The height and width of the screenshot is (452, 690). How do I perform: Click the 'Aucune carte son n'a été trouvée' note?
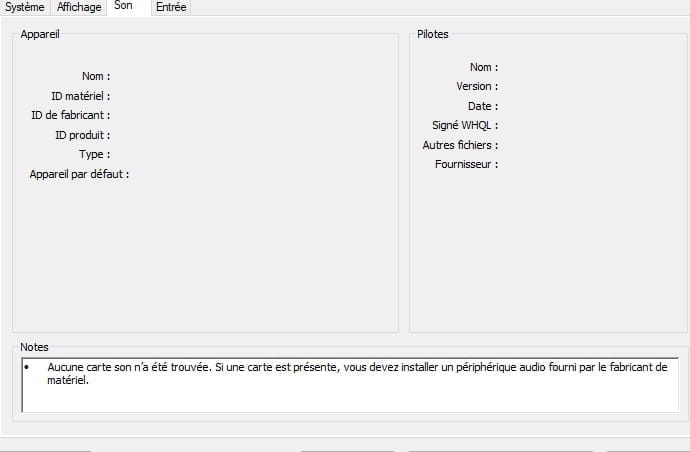coord(357,373)
